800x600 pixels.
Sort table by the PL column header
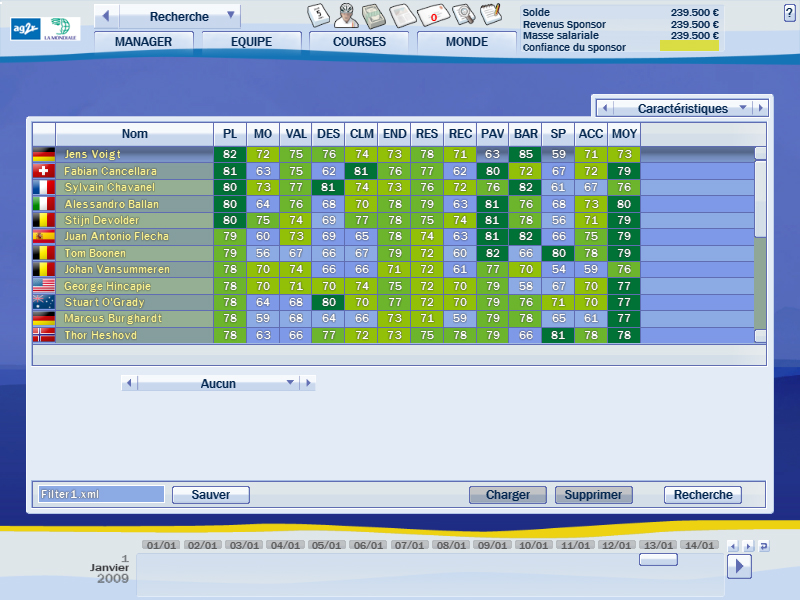230,134
